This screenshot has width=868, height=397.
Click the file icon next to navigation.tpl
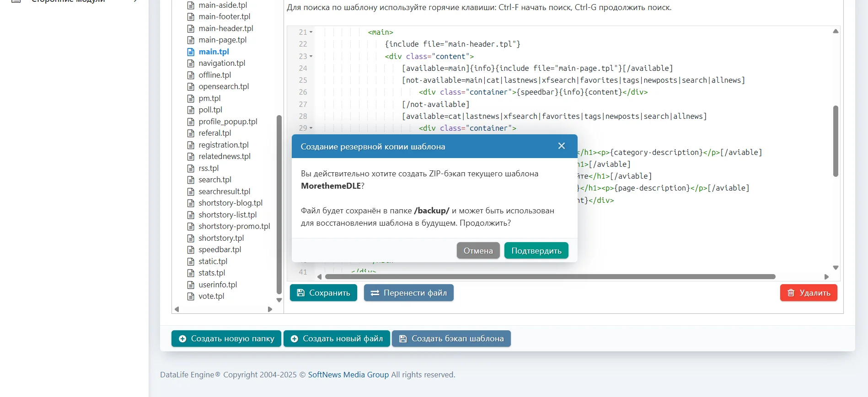tap(191, 64)
